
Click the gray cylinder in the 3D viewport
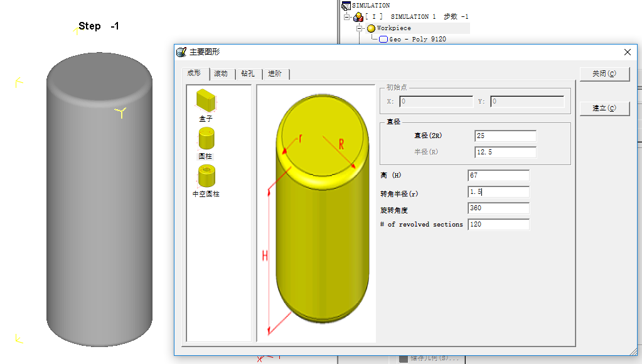pyautogui.click(x=100, y=200)
